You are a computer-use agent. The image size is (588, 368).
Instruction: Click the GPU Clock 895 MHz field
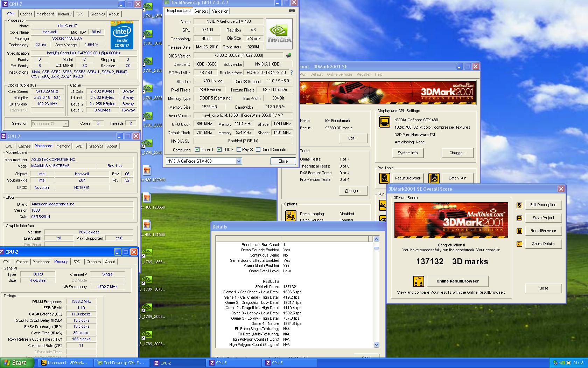[x=204, y=124]
